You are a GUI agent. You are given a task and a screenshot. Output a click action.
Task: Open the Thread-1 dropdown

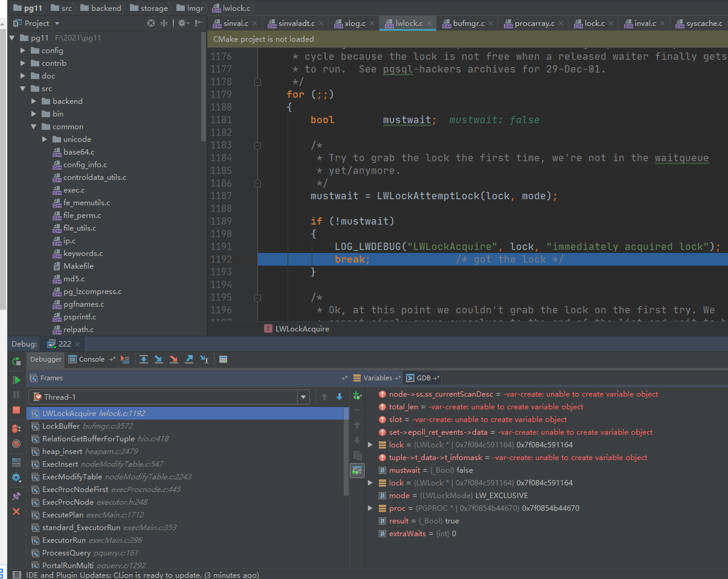[303, 397]
